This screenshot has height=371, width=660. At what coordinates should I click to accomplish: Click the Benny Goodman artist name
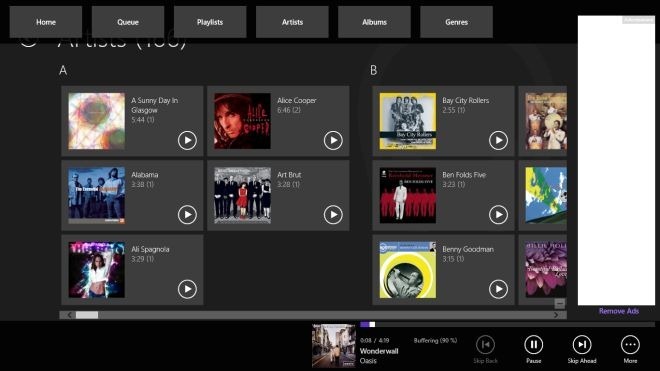click(x=468, y=249)
